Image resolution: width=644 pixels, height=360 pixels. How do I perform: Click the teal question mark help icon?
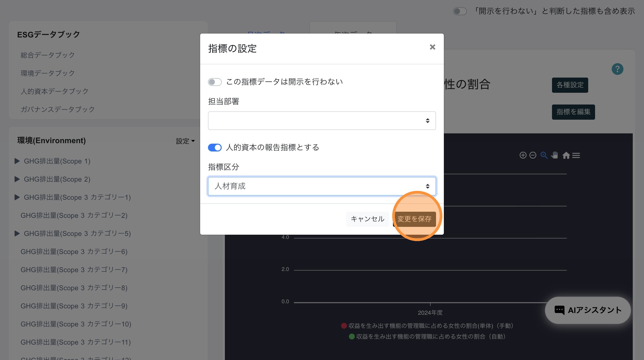[617, 69]
